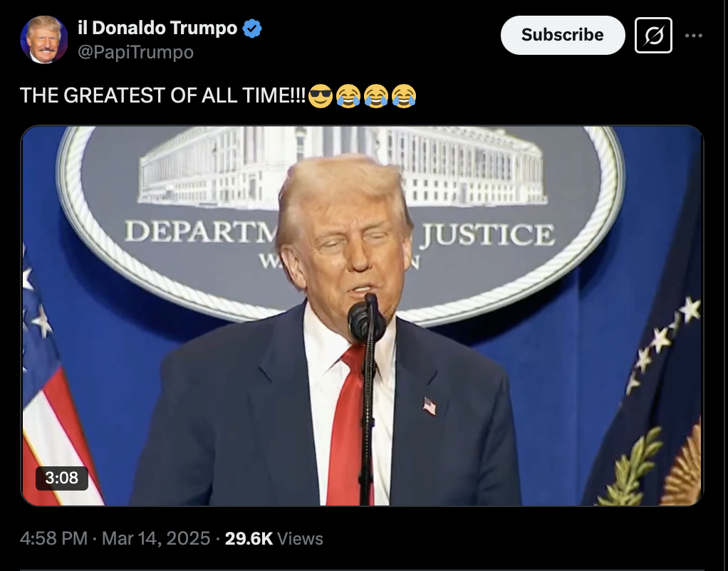
Task: Play the video on the speaker's face
Action: point(346,241)
